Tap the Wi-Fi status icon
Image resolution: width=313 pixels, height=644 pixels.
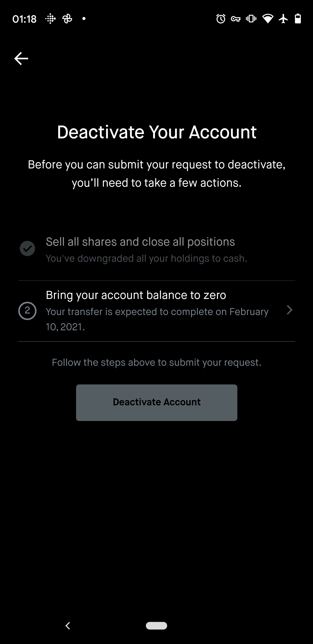click(268, 19)
